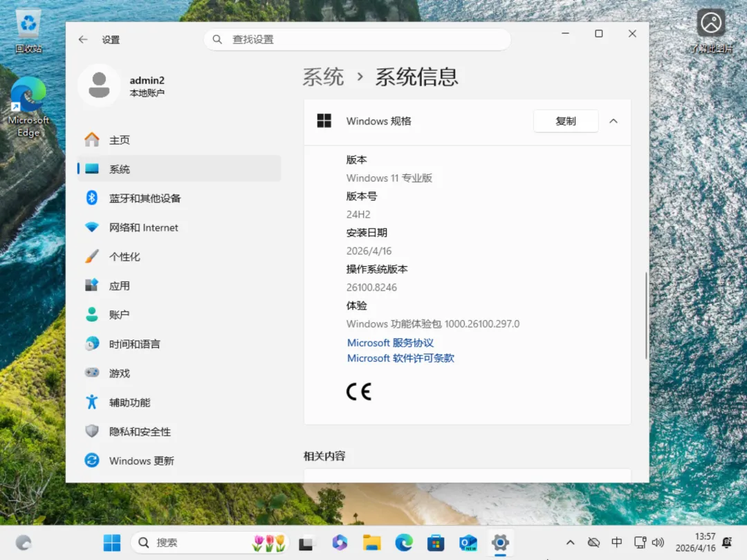
Task: Open Copilot from the taskbar
Action: point(340,543)
